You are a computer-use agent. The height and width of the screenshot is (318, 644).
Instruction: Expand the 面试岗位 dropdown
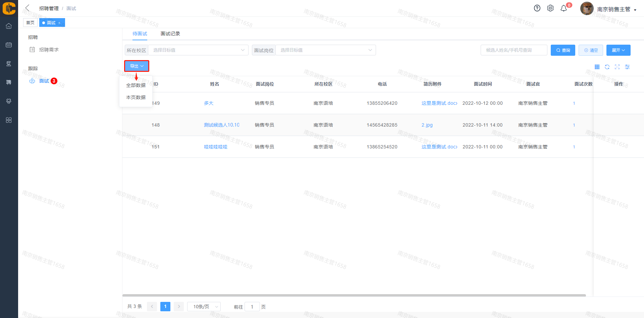pyautogui.click(x=325, y=50)
